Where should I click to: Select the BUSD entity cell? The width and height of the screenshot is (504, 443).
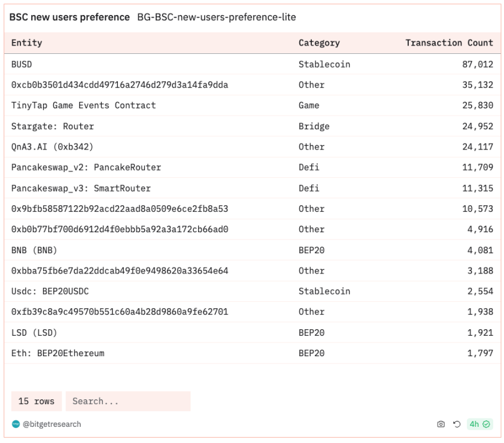[x=22, y=64]
